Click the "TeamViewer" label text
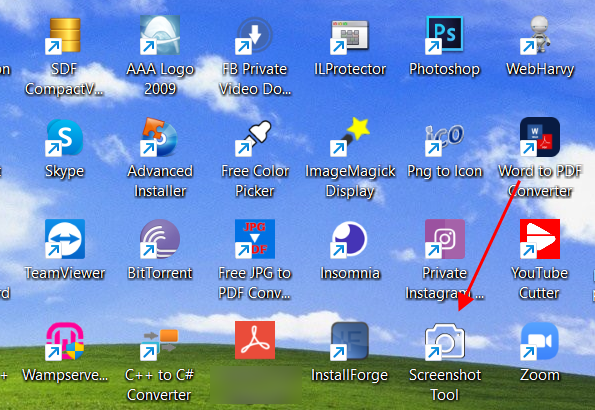 click(x=65, y=273)
